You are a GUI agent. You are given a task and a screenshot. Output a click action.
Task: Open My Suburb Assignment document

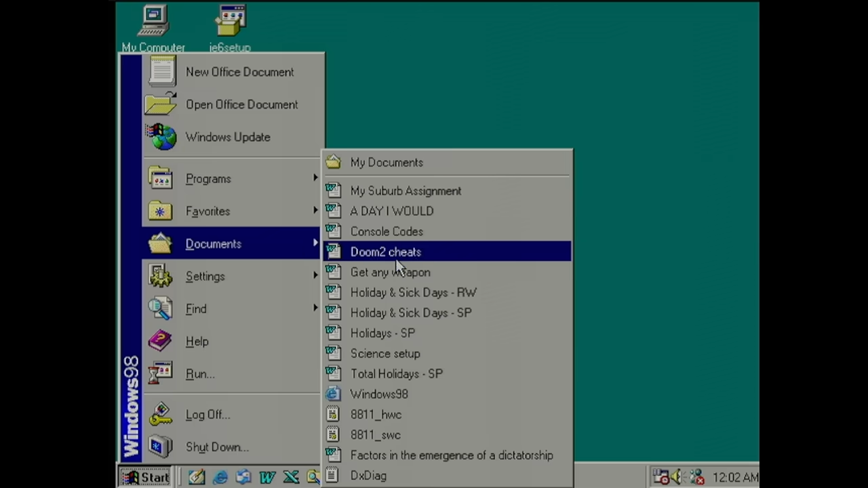click(x=447, y=191)
